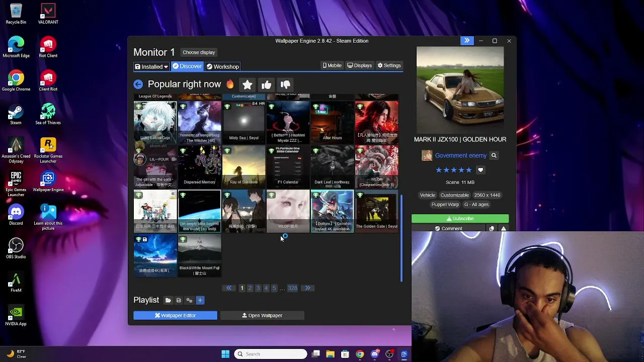Launch Sea of Thieves desktop icon
644x362 pixels.
coord(48,115)
